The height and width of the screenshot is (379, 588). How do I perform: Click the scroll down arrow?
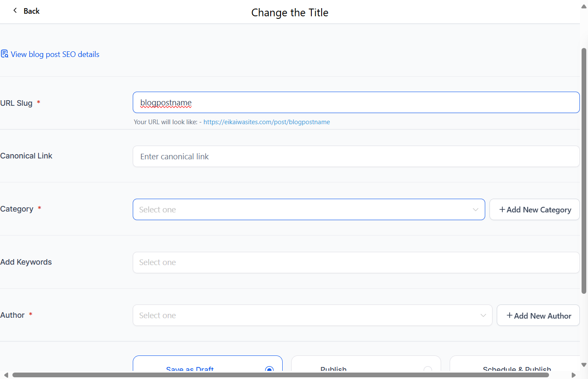(x=584, y=365)
